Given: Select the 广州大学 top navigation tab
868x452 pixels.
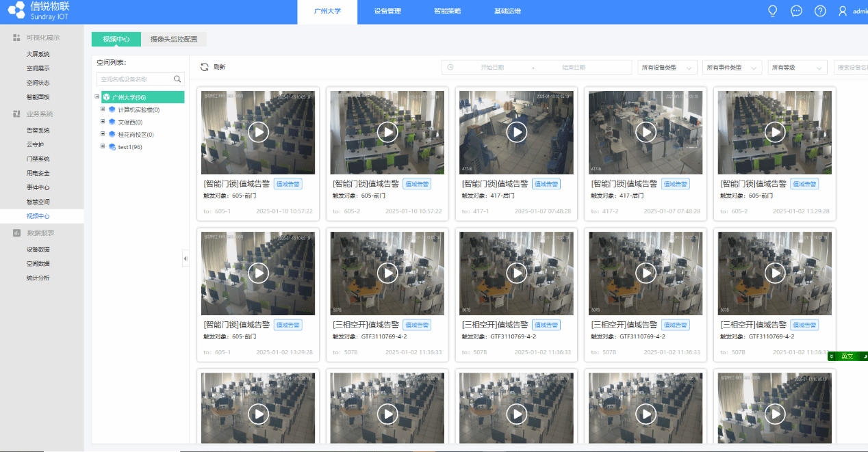Looking at the screenshot, I should point(327,12).
